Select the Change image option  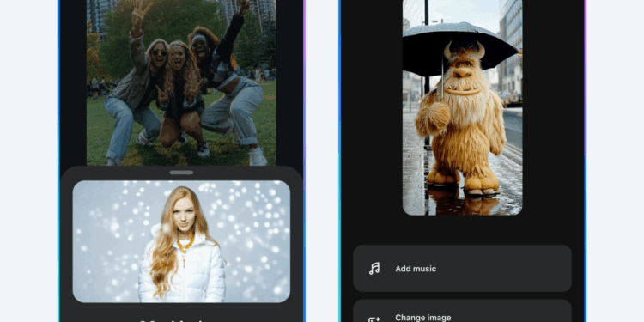[462, 311]
